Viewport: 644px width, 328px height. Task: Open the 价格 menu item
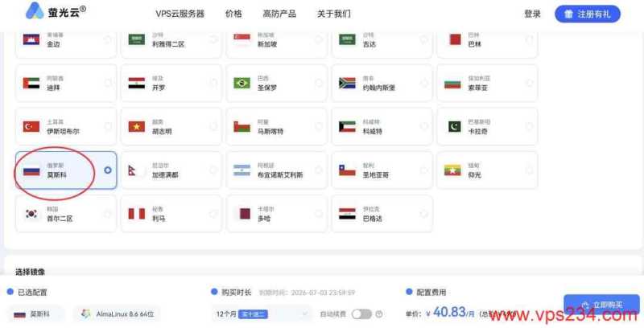[x=233, y=14]
